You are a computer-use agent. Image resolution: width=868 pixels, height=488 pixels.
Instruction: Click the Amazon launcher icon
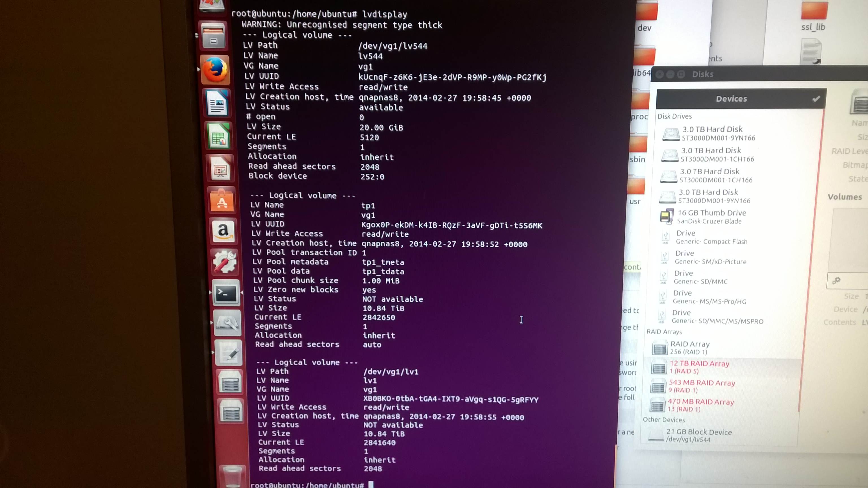coord(223,231)
